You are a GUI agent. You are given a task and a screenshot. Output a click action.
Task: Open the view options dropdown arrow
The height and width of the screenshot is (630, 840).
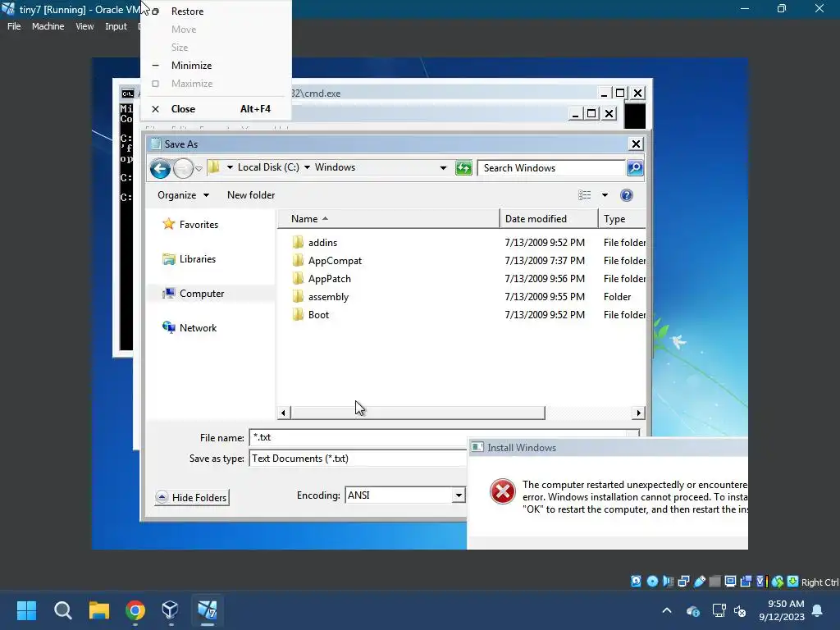(605, 195)
